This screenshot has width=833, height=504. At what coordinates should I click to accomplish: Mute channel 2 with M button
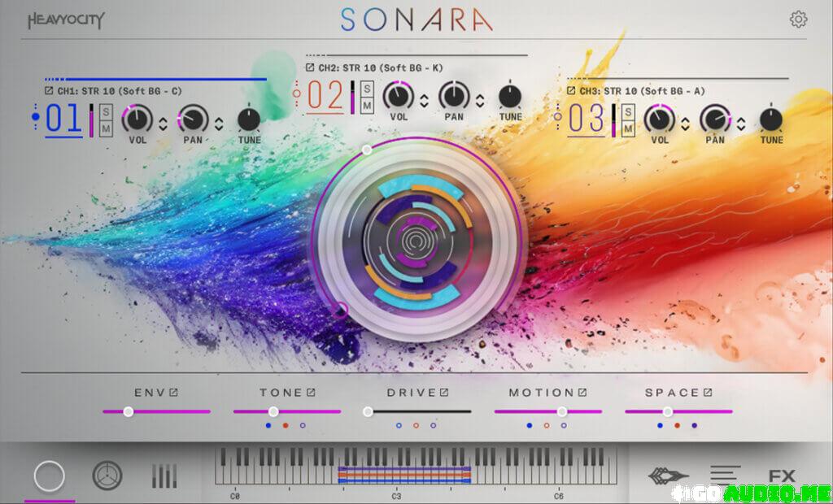tap(367, 105)
